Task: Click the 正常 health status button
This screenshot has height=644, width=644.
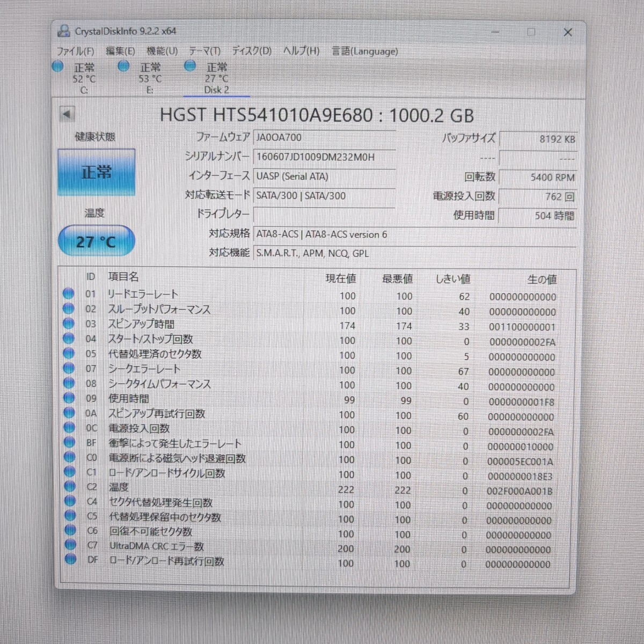Action: tap(96, 172)
